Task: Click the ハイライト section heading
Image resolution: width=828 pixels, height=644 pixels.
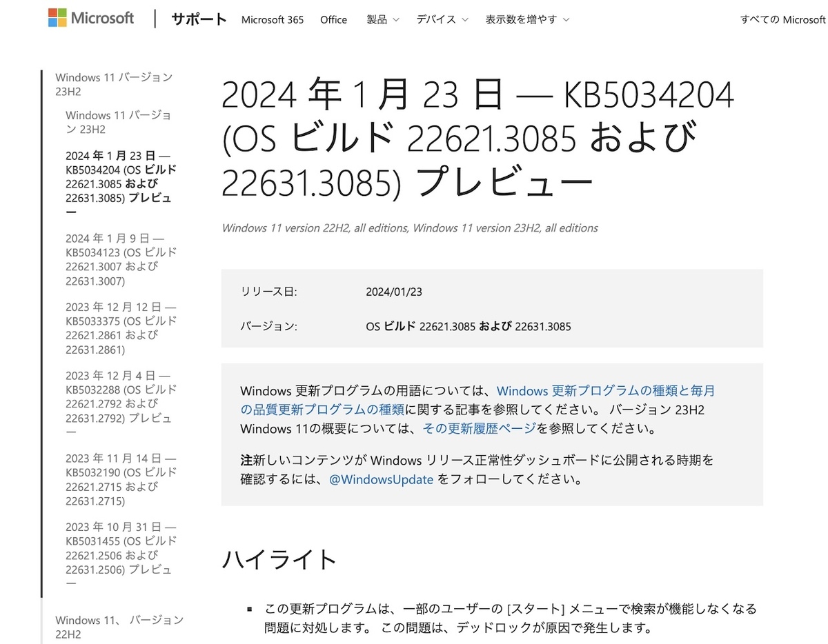Action: (279, 559)
